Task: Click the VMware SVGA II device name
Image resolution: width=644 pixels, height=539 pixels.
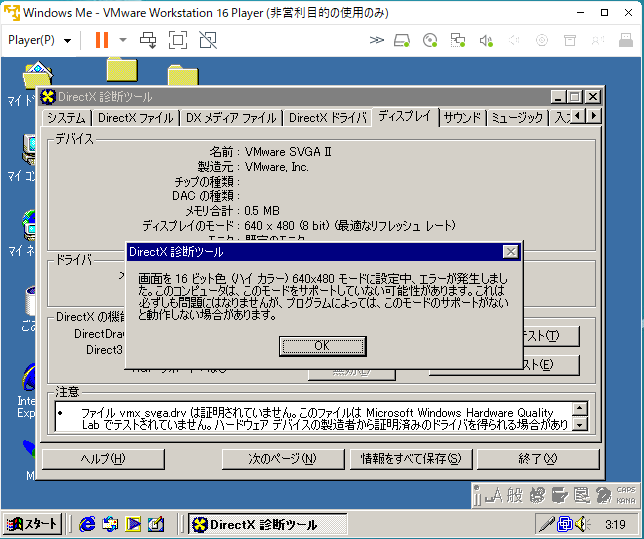Action: click(288, 152)
